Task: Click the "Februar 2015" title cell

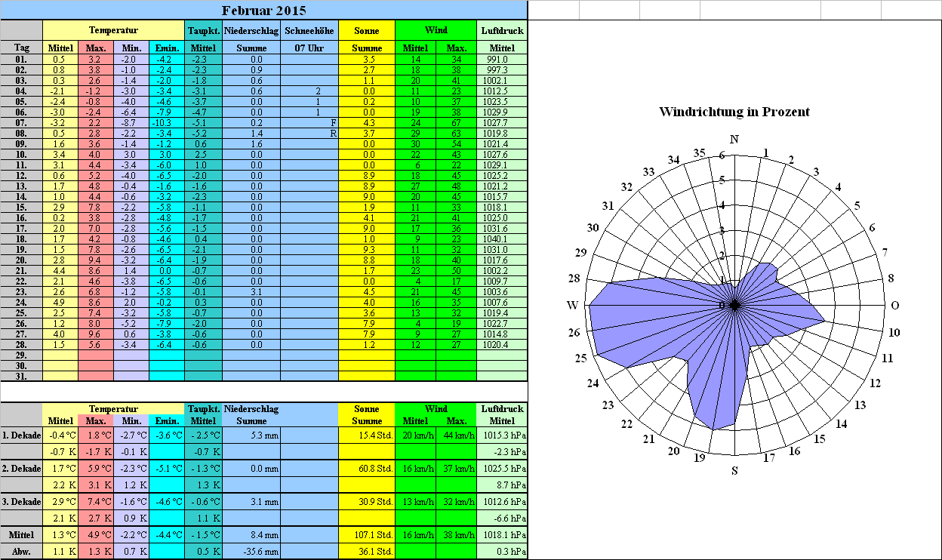Action: pyautogui.click(x=263, y=10)
